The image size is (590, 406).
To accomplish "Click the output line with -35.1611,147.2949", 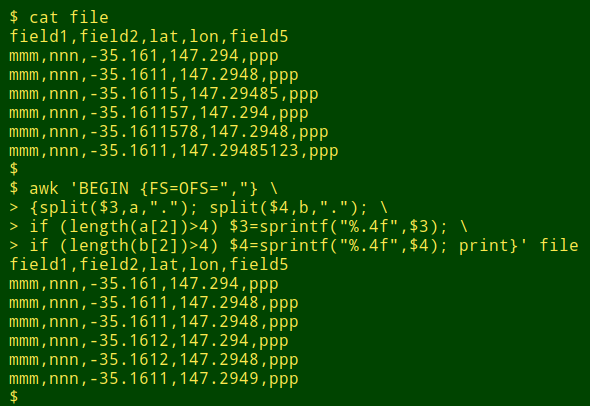I will [x=154, y=379].
